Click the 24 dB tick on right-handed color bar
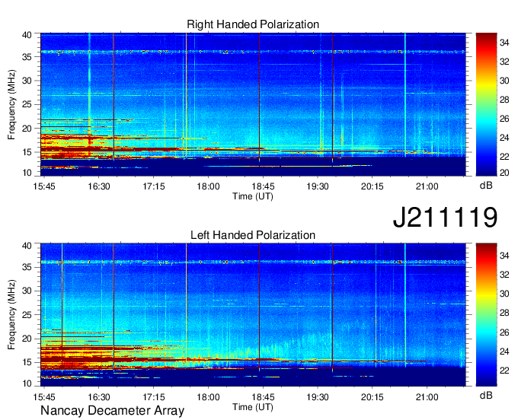Screen dimensions: 518x420 (x=504, y=138)
